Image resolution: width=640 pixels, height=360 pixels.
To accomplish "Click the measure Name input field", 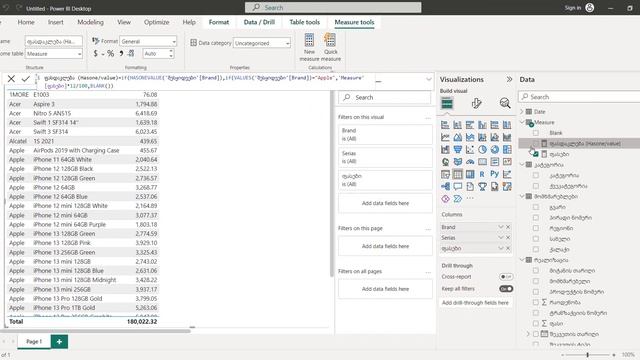I will (x=54, y=41).
